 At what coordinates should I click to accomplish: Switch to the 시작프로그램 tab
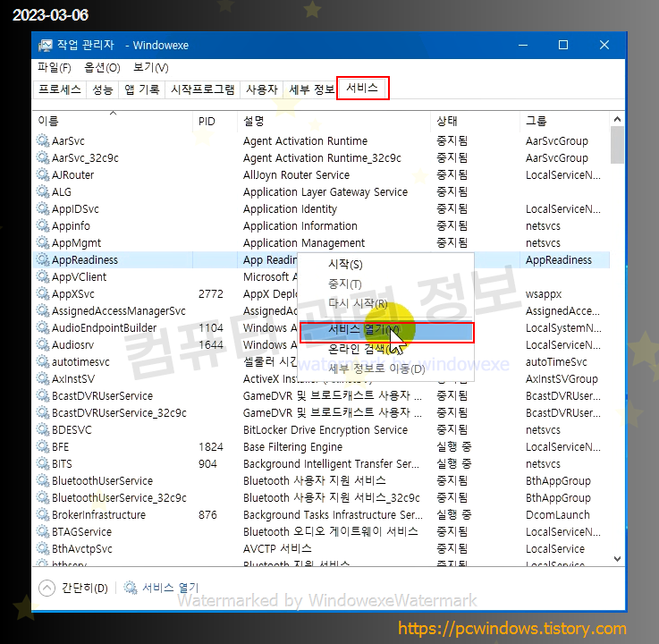pos(203,89)
